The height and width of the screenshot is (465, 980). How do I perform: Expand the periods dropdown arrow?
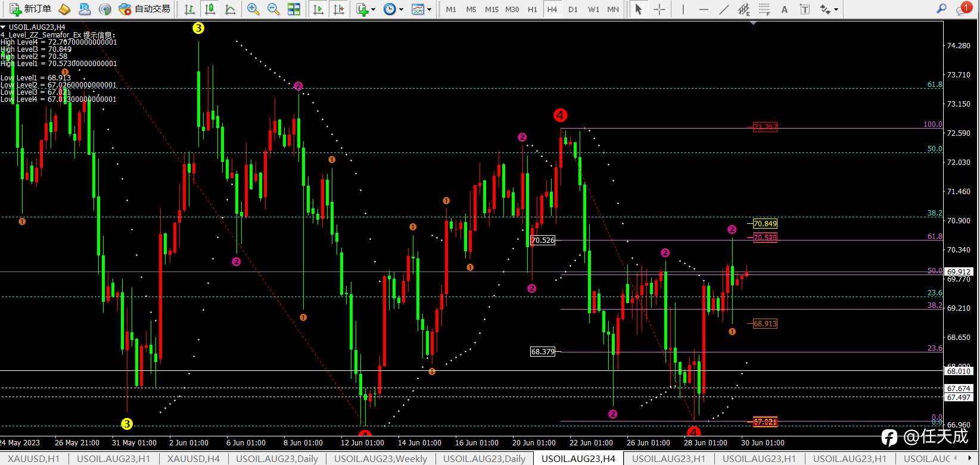click(401, 10)
